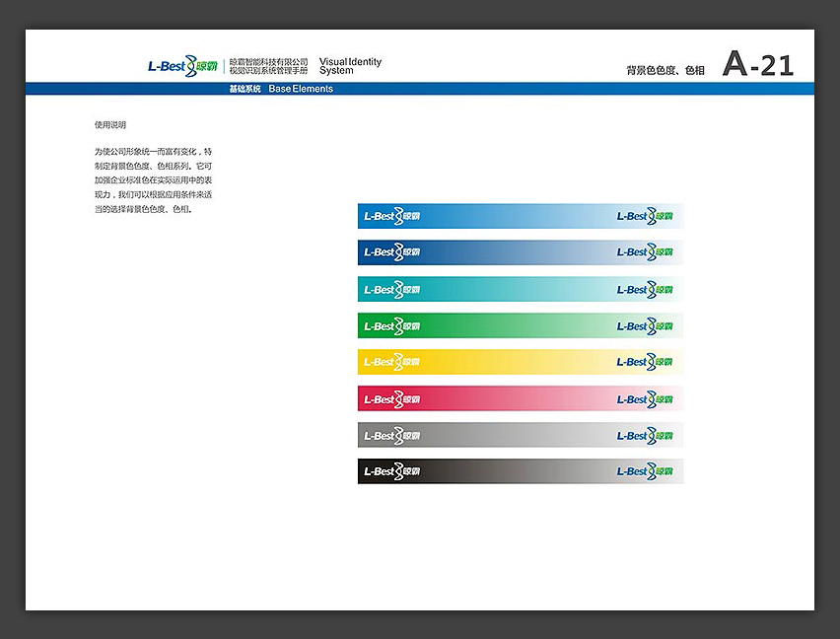
Task: Click the white logo on the yellow bar
Action: click(391, 362)
